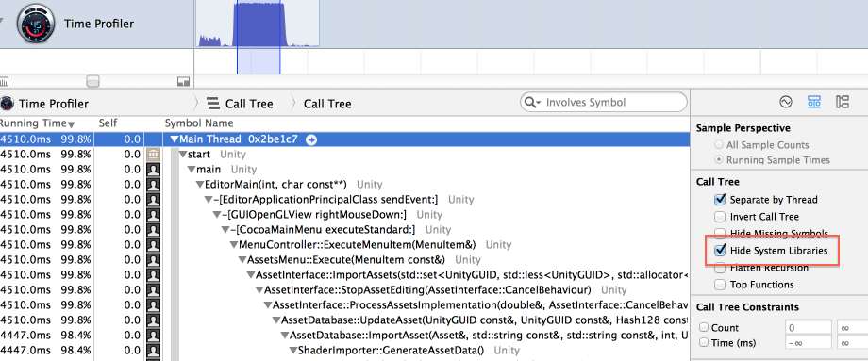Collapse the main symbol row

point(192,170)
